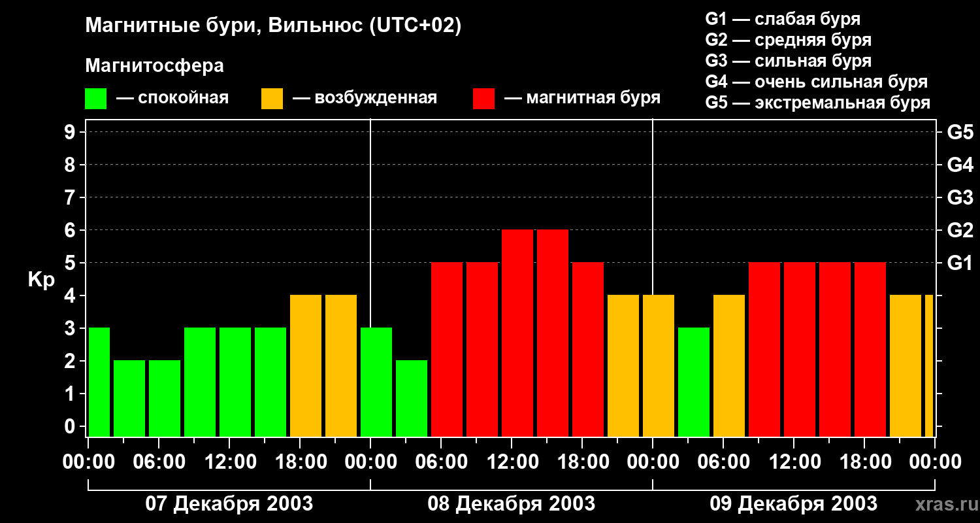The width and height of the screenshot is (980, 523).
Task: Click the red Kp 5 bar spanning 18:00 on 08 Декабря
Action: [x=588, y=349]
